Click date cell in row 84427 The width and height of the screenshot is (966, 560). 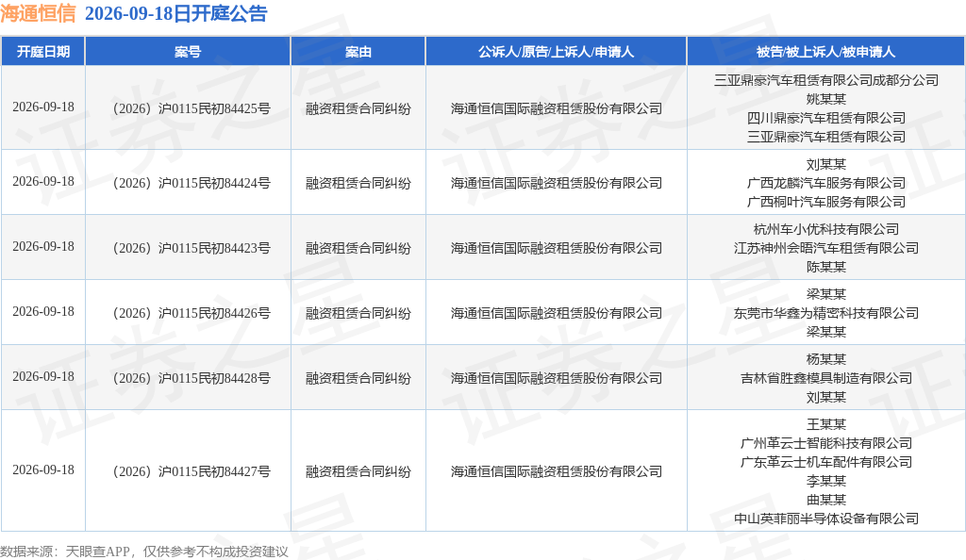(43, 470)
